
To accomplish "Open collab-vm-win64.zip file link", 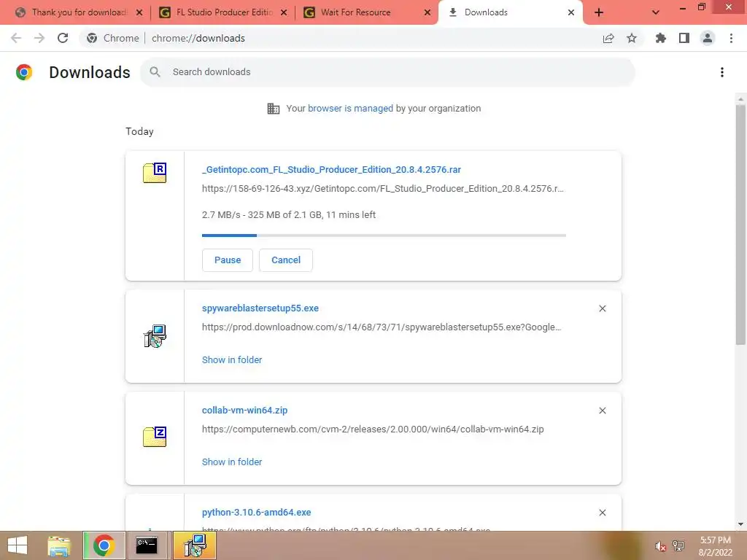I will pos(245,410).
